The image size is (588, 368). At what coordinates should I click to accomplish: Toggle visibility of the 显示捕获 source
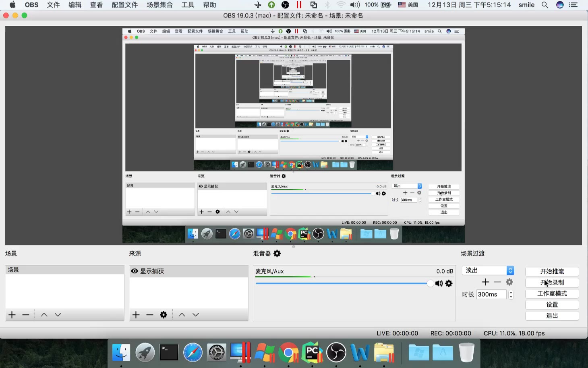tap(135, 271)
